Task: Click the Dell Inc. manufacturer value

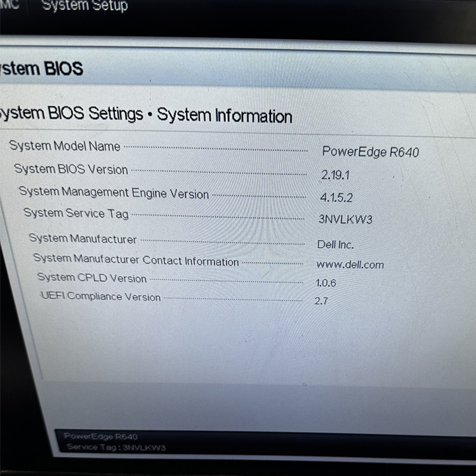Action: click(x=336, y=244)
